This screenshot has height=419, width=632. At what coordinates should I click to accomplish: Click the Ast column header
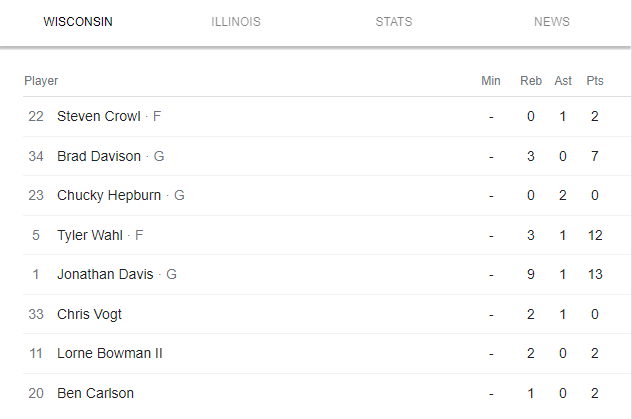pyautogui.click(x=563, y=81)
